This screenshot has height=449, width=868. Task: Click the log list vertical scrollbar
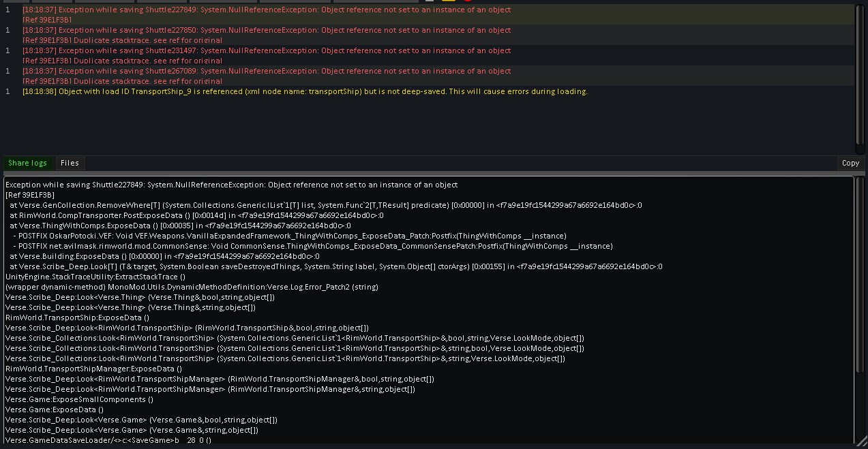coord(860,75)
